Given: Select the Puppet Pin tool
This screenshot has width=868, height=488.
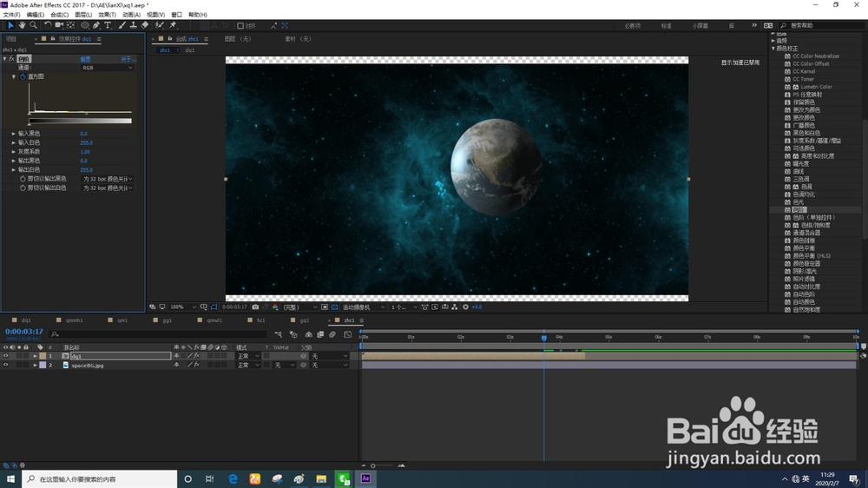Looking at the screenshot, I should [x=173, y=25].
